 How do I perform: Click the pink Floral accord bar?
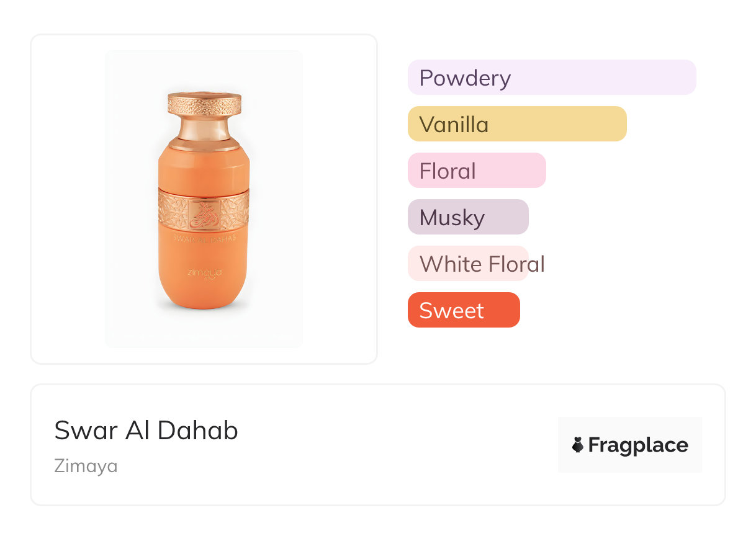coord(476,171)
